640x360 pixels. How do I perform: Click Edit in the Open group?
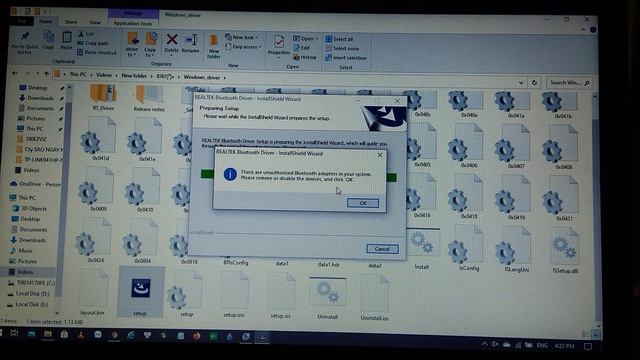tap(301, 48)
